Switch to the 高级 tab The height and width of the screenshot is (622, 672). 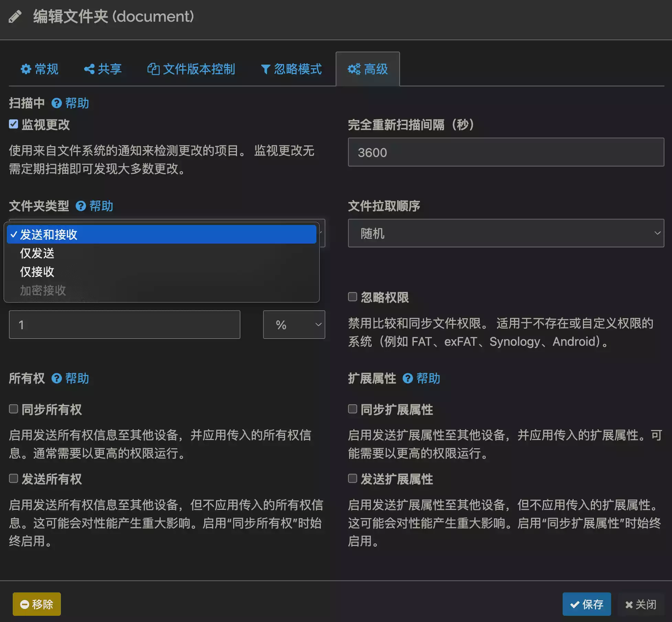[x=368, y=69]
